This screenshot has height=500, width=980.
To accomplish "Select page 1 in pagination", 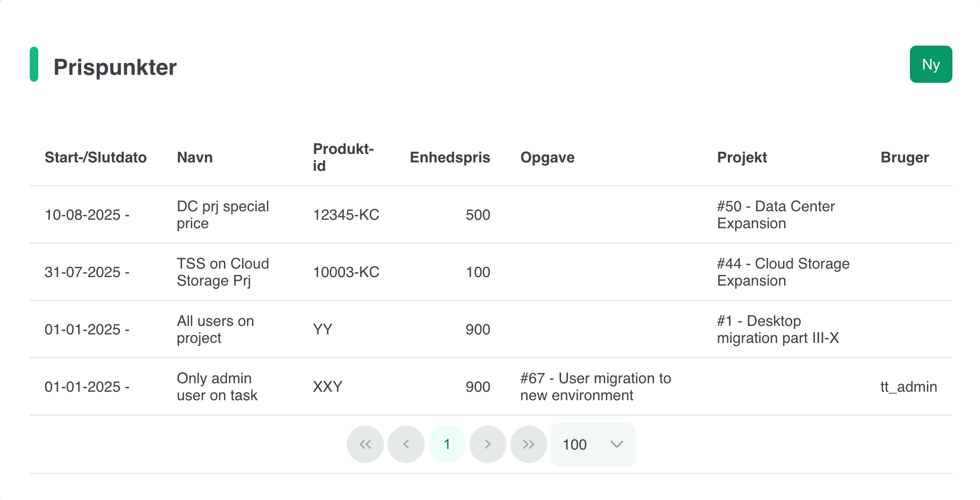I will tap(447, 444).
